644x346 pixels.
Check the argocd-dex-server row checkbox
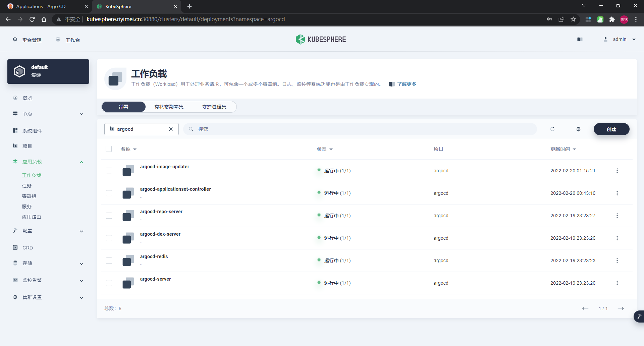tap(109, 238)
